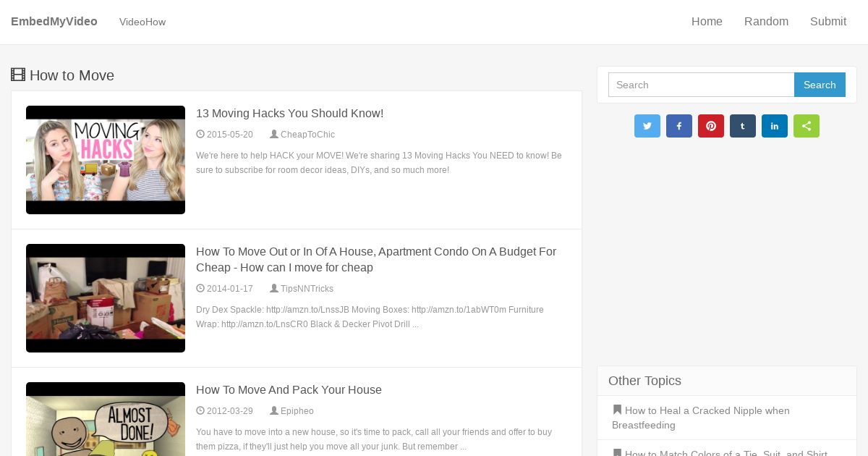Click user icon next to TipsNNTricks

tap(274, 288)
